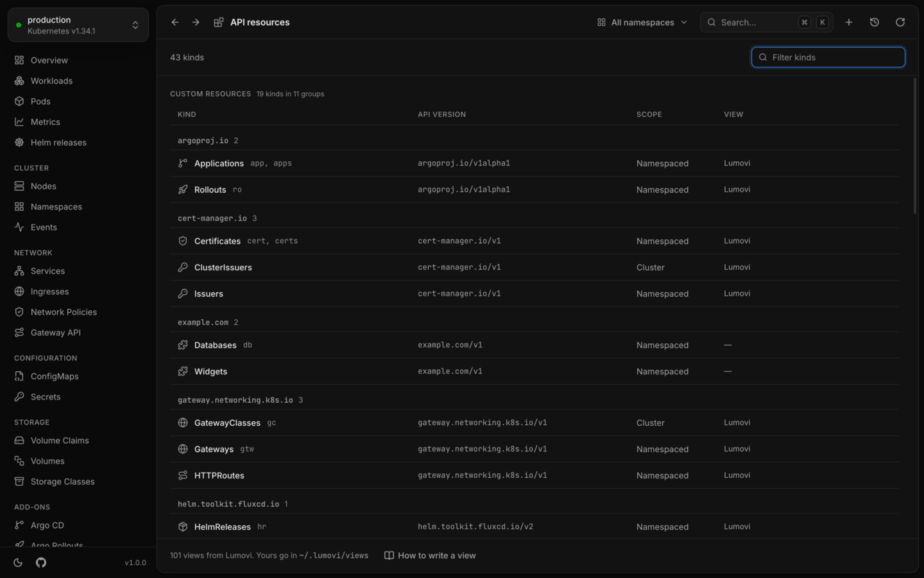This screenshot has height=578, width=924.
Task: Click the Rollouts rocket icon
Action: [x=183, y=189]
